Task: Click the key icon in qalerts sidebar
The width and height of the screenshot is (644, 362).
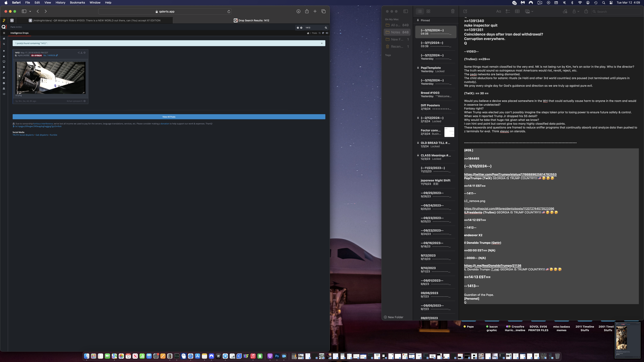Action: point(4,72)
